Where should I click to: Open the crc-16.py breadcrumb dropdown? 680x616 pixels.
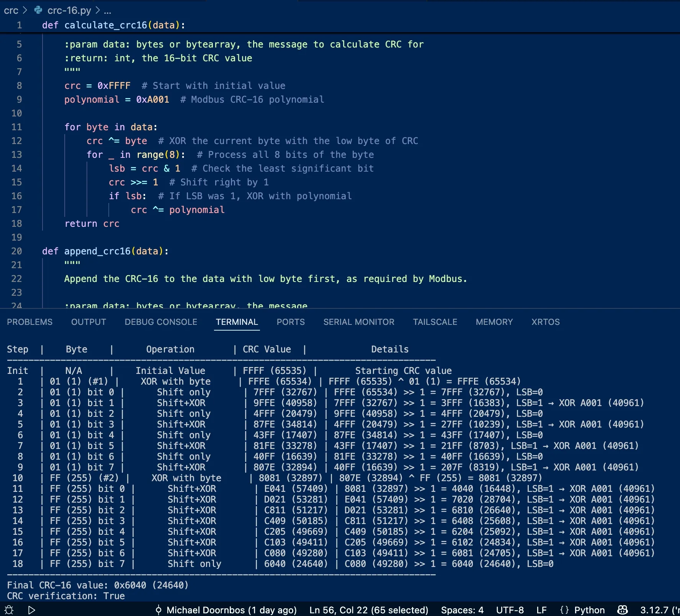pyautogui.click(x=69, y=10)
